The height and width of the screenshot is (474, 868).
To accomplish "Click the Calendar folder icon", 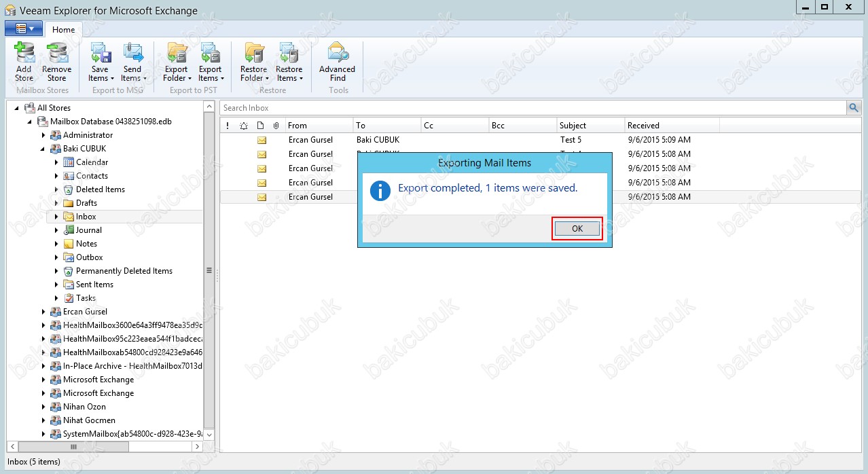I will coord(68,162).
